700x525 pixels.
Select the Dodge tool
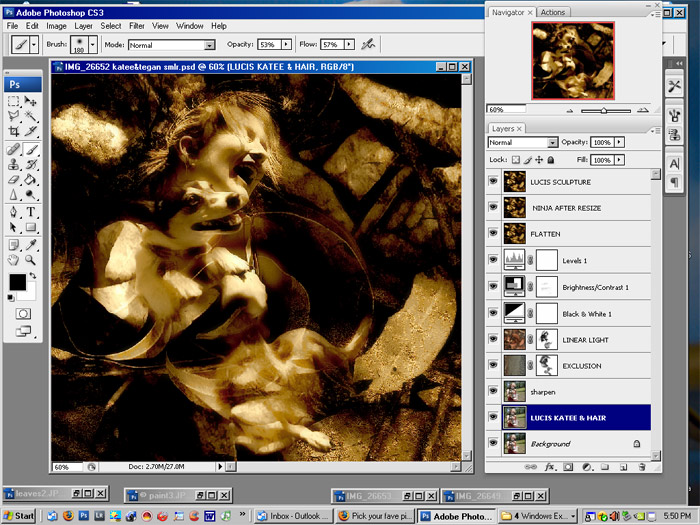(30, 195)
